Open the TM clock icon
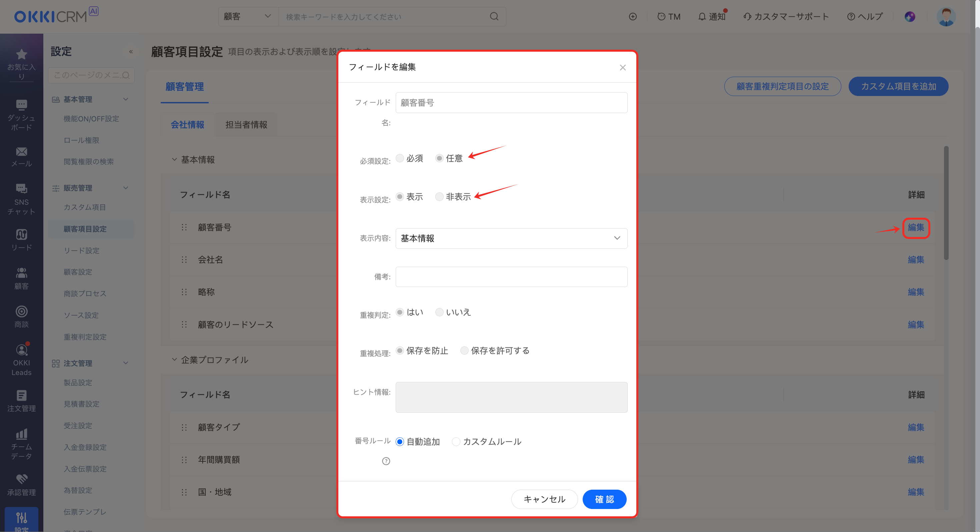This screenshot has width=980, height=532. click(661, 16)
